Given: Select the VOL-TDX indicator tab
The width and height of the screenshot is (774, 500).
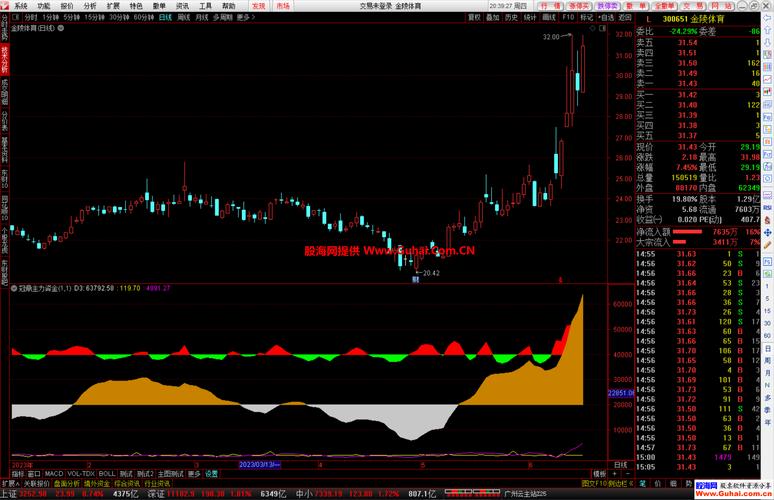Looking at the screenshot, I should (81, 473).
